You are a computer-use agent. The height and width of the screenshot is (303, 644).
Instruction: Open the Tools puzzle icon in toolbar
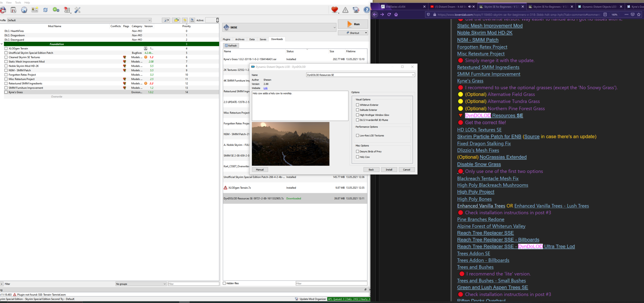point(67,10)
